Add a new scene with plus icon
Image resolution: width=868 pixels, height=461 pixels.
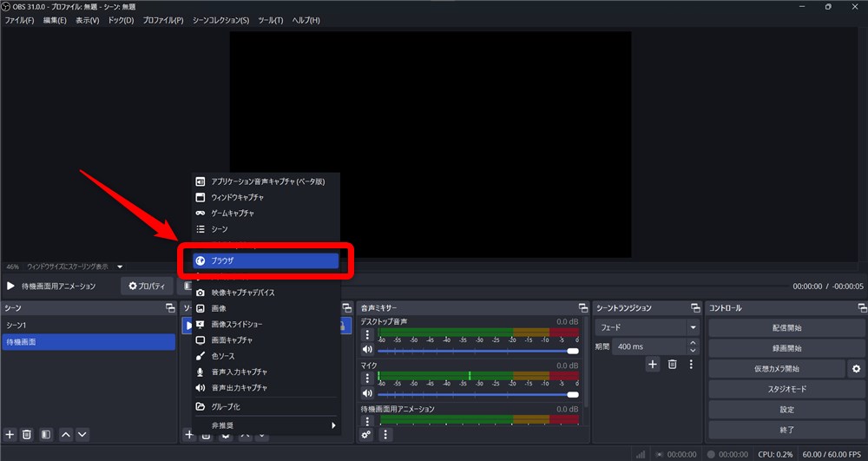coord(10,434)
